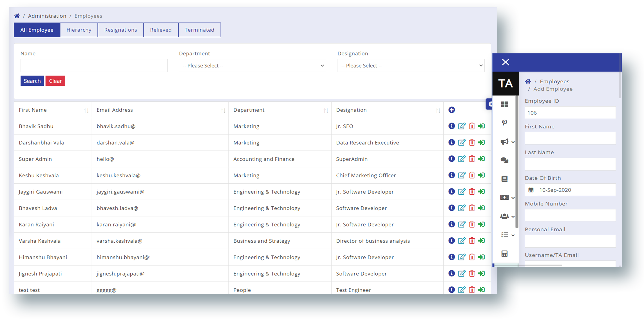Edit Darshanbhai Vala's record
This screenshot has width=644, height=321.
(x=462, y=143)
